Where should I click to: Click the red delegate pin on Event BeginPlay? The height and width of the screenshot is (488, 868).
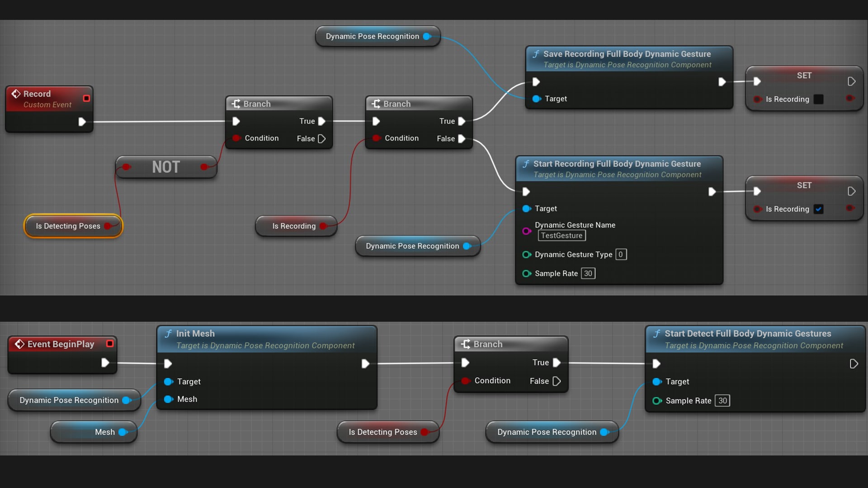point(109,343)
